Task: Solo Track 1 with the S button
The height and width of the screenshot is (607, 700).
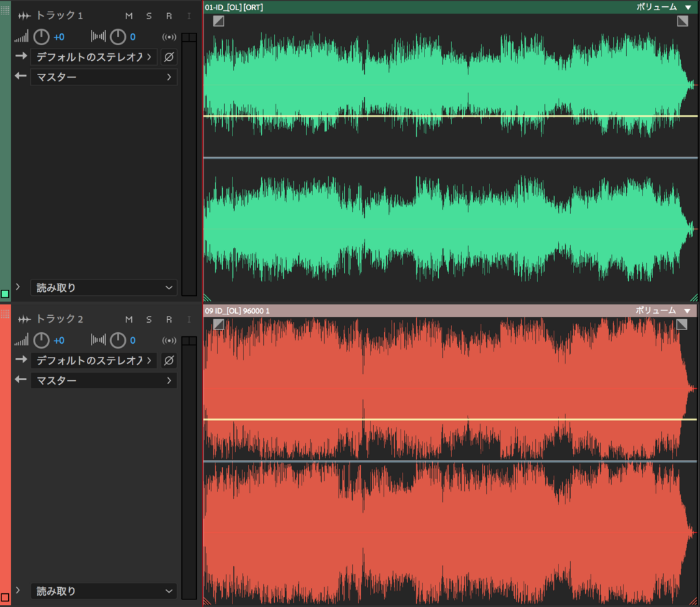Action: (148, 16)
